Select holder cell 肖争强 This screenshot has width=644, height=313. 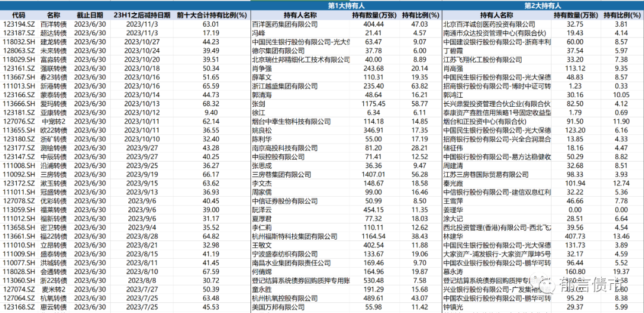click(262, 69)
